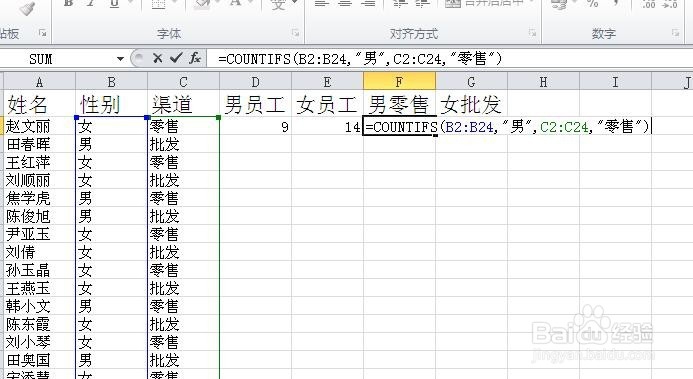The height and width of the screenshot is (379, 693).
Task: Select column H header
Action: coord(543,82)
